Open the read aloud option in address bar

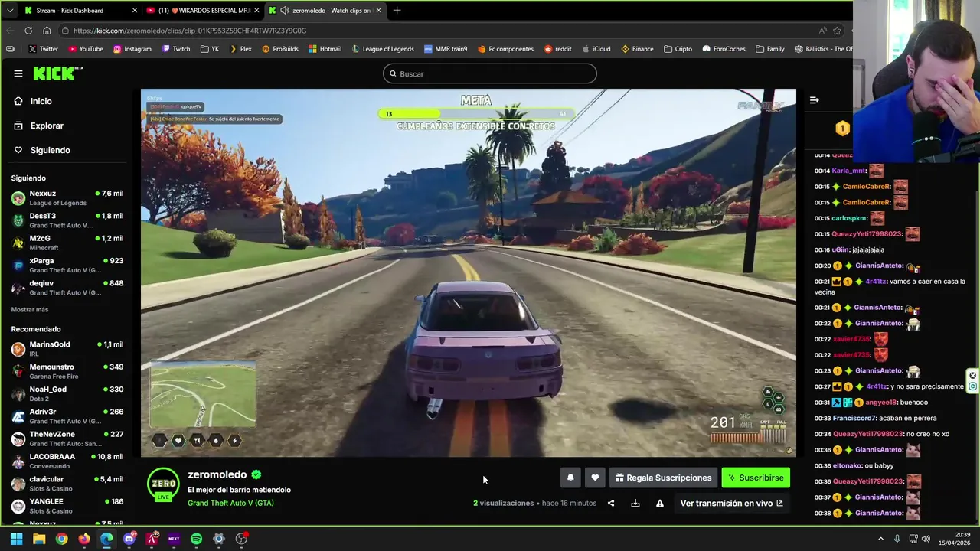[822, 31]
